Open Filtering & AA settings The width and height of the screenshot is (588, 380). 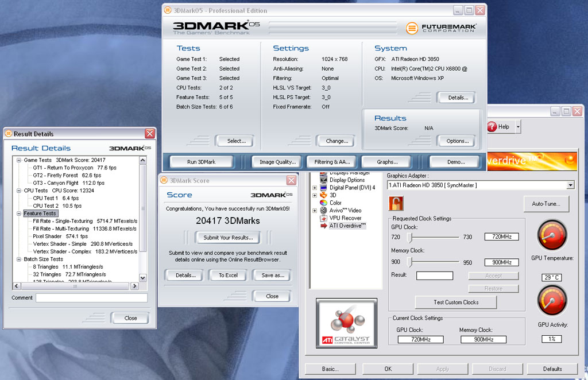tap(332, 162)
